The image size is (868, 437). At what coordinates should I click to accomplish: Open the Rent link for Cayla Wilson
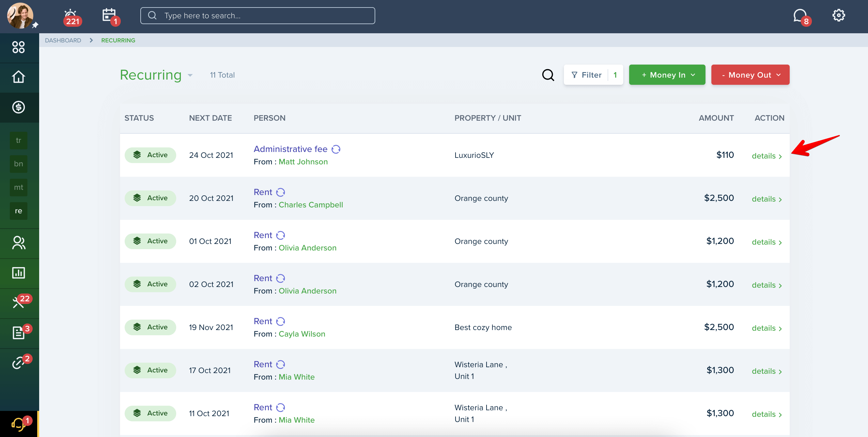point(263,322)
